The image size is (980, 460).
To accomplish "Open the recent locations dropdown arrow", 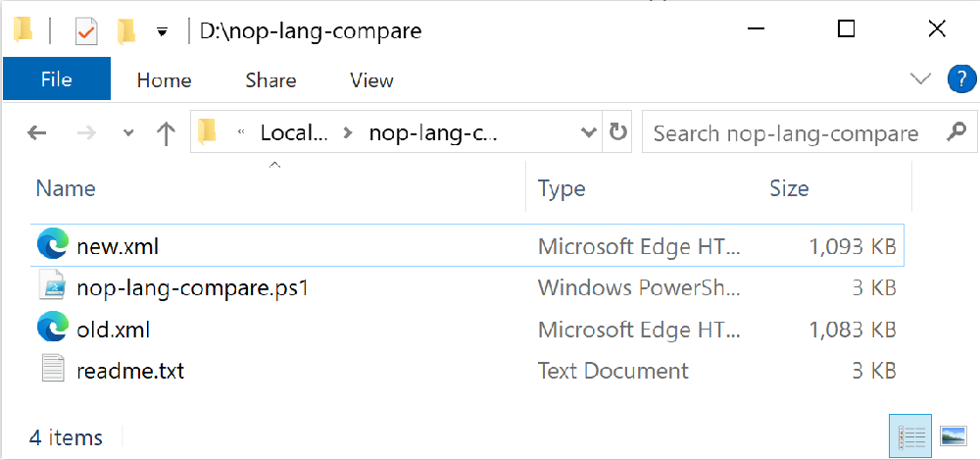I will point(127,133).
